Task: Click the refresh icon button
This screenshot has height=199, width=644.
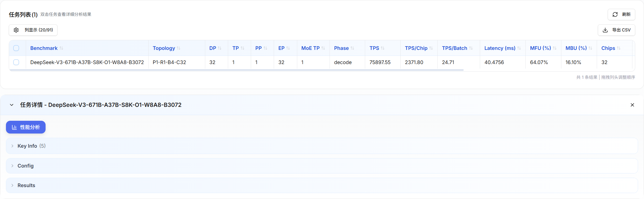Action: 615,14
